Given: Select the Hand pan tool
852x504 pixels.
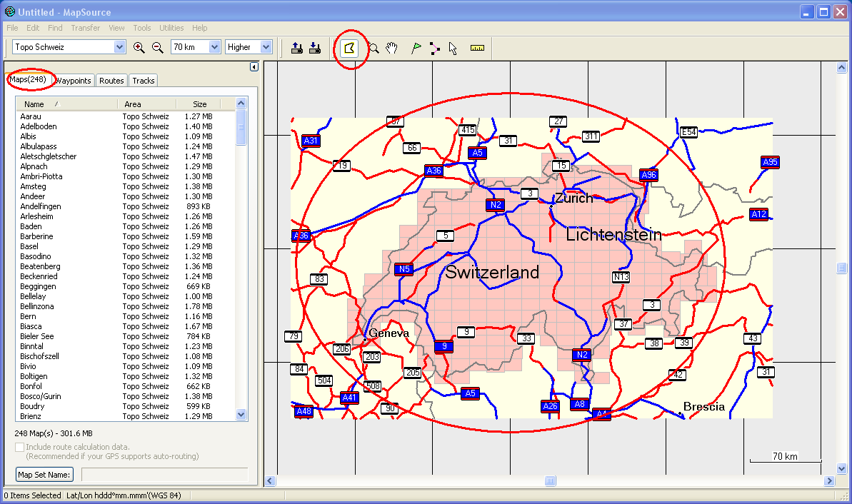Looking at the screenshot, I should [392, 48].
